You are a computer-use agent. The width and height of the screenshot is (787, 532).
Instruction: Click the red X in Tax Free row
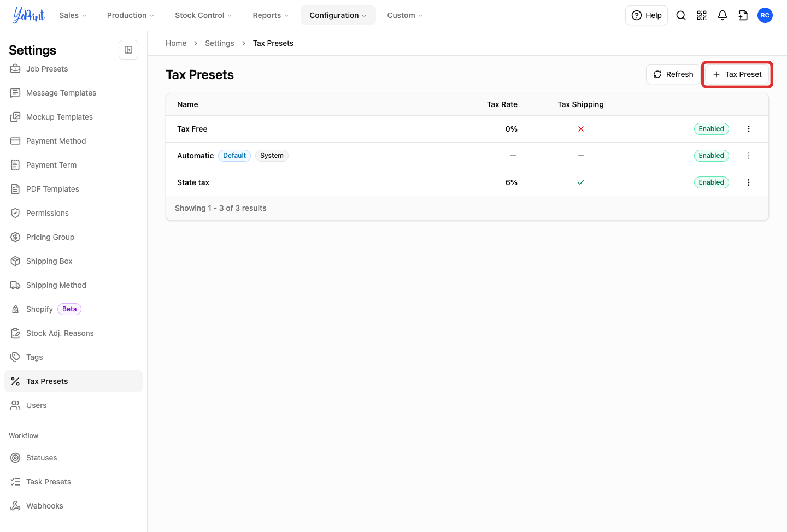pyautogui.click(x=581, y=129)
